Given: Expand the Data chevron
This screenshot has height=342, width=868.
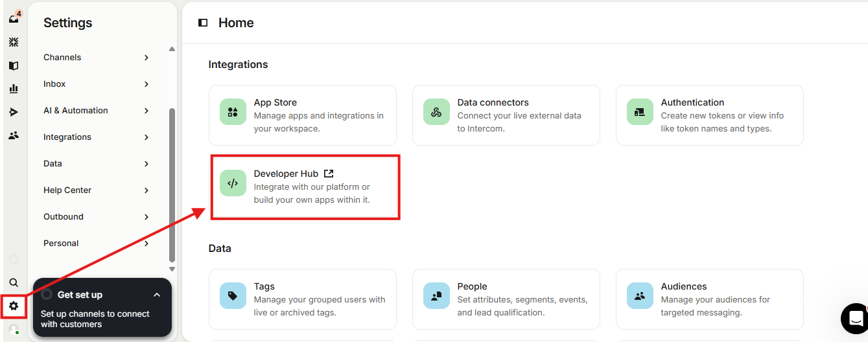Looking at the screenshot, I should 147,164.
